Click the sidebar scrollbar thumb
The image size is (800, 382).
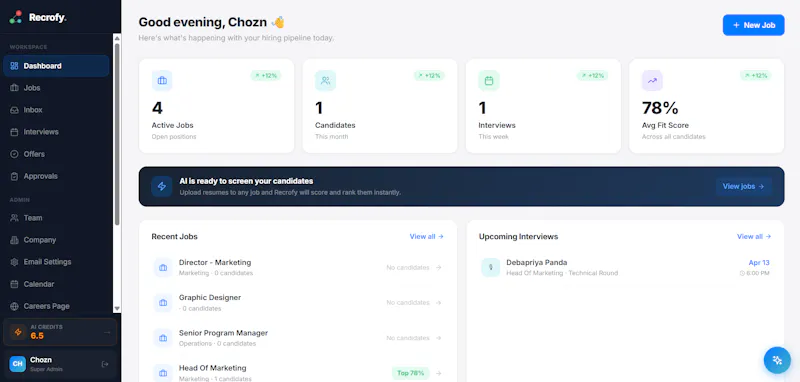(x=117, y=134)
